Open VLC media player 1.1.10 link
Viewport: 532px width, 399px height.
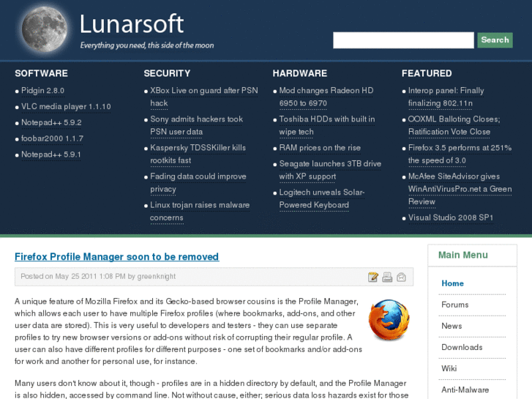pyautogui.click(x=66, y=107)
